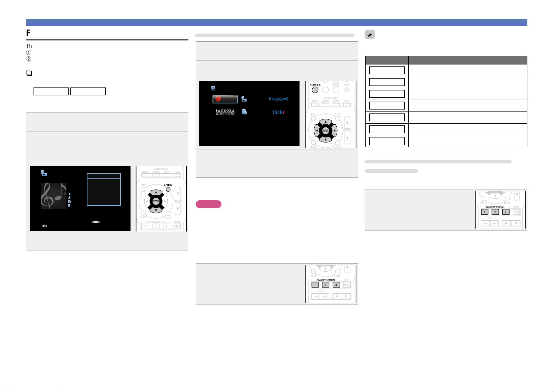Click the BACK button on the highlighted-OPTION remote
Viewport: 554px width, 392px height.
tap(144, 213)
